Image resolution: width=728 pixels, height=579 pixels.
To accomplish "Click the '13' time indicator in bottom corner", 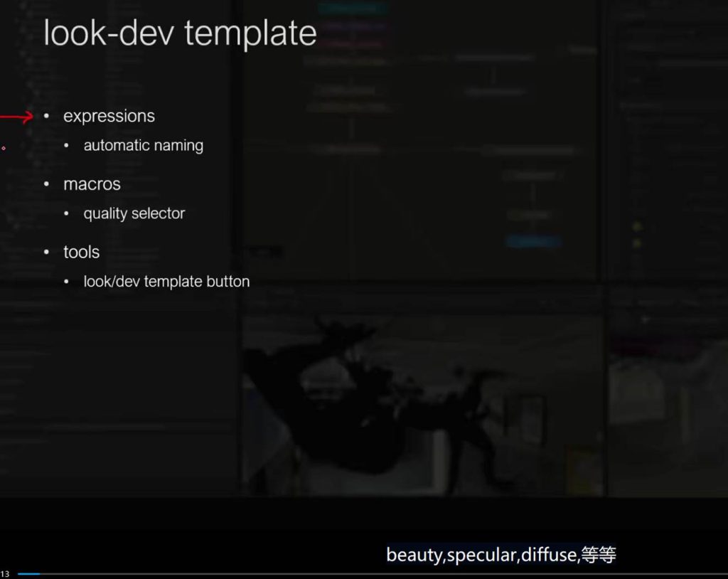I will (x=5, y=573).
